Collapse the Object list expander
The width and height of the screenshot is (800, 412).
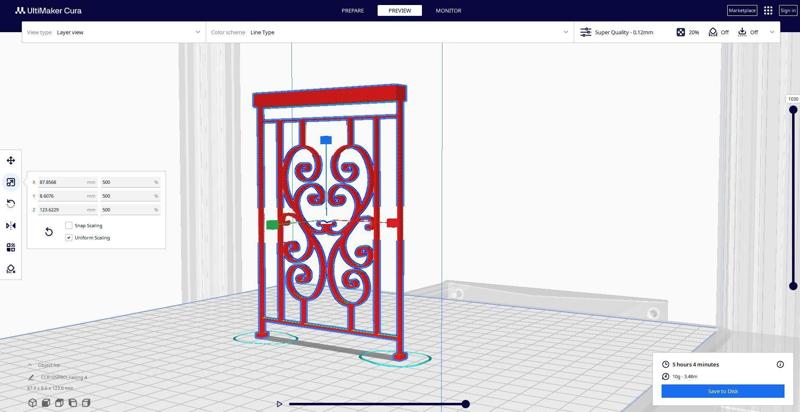coord(30,365)
